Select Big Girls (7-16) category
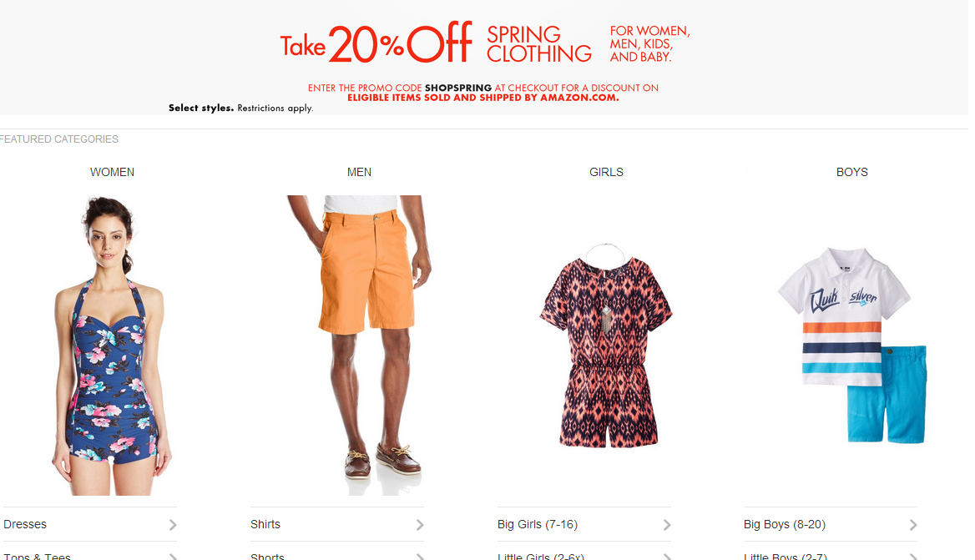 [x=538, y=525]
